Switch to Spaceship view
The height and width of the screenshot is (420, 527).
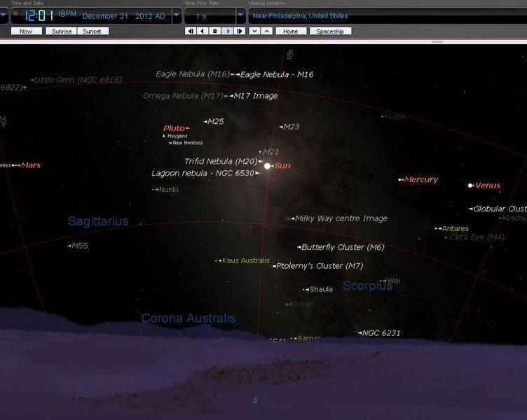330,31
